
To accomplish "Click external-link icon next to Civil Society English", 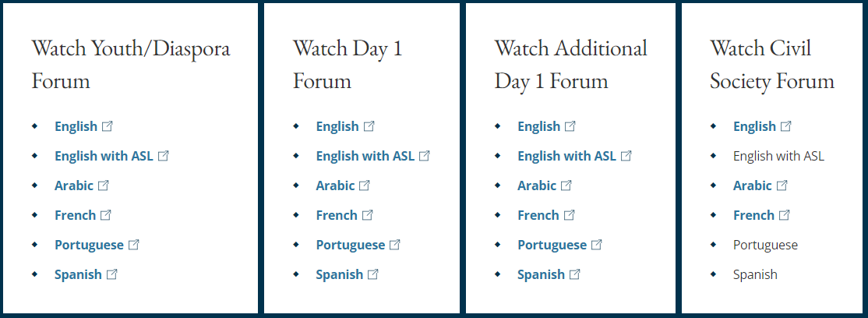I will tap(785, 126).
